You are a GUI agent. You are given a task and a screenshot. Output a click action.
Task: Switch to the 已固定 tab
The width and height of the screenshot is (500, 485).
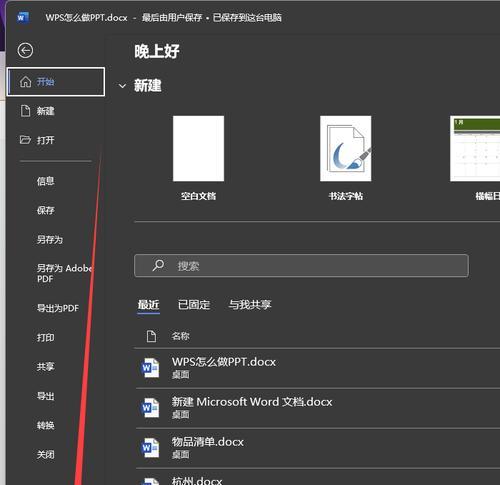pyautogui.click(x=194, y=304)
